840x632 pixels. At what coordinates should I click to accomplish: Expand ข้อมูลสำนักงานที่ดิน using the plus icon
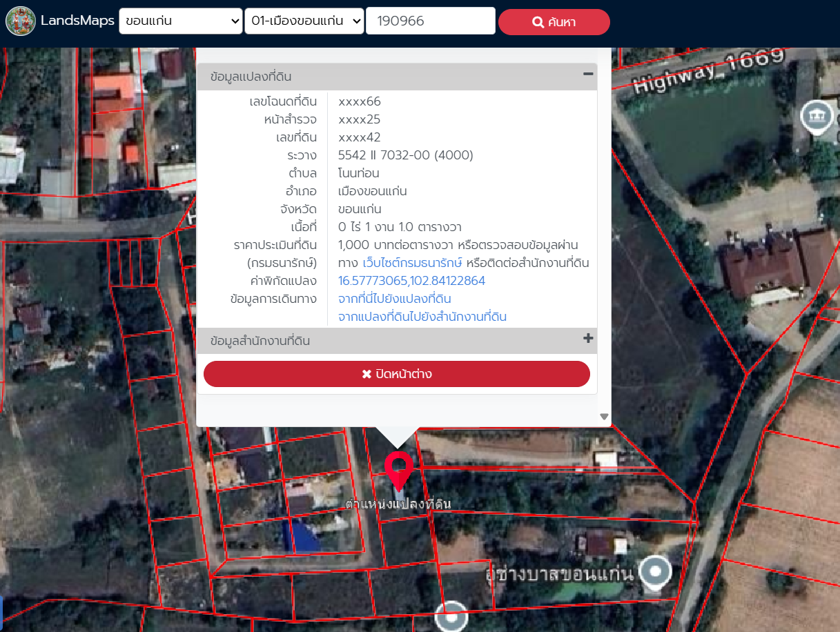pos(588,339)
